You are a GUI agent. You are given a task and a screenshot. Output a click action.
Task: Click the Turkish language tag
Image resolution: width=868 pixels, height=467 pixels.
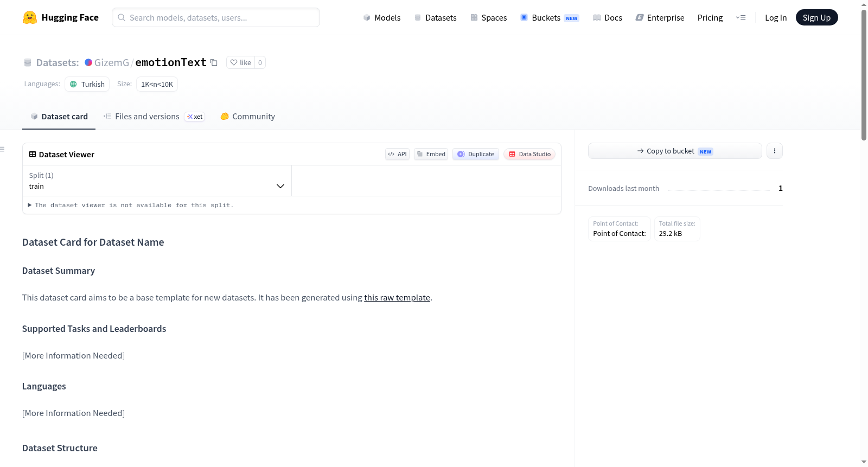click(87, 84)
